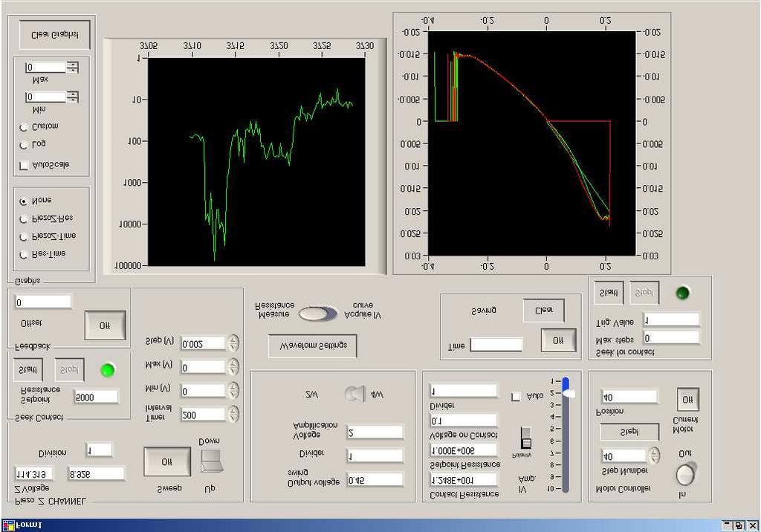The image size is (761, 532).
Task: Select the Custom scale radio button
Action: tap(23, 127)
